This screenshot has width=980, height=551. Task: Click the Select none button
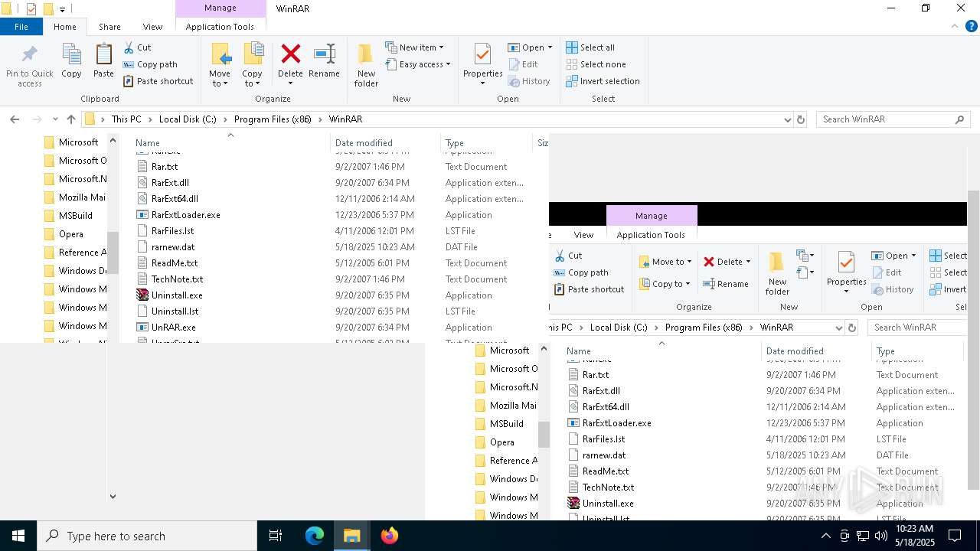click(x=596, y=64)
